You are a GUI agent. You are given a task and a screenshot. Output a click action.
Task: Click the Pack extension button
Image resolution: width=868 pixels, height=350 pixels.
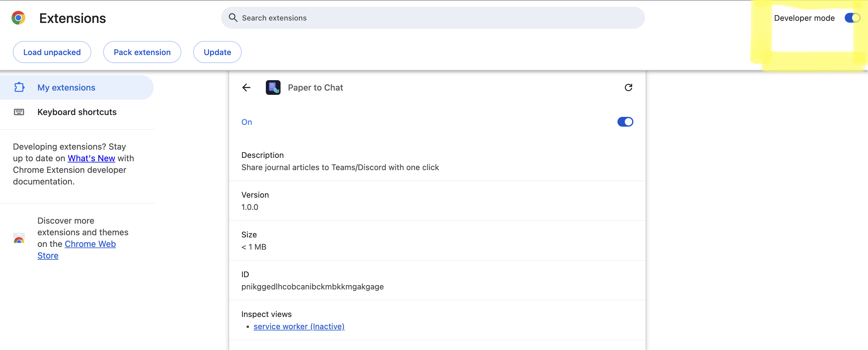142,52
